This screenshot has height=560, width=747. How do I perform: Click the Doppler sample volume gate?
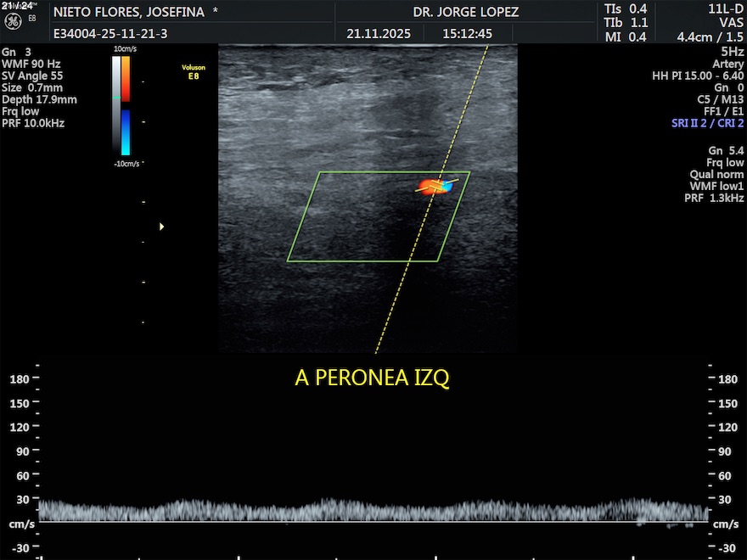click(x=438, y=183)
